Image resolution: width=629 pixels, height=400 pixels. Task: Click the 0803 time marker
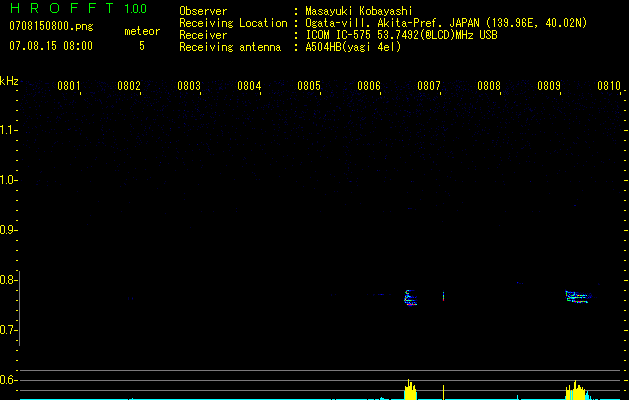pos(189,86)
